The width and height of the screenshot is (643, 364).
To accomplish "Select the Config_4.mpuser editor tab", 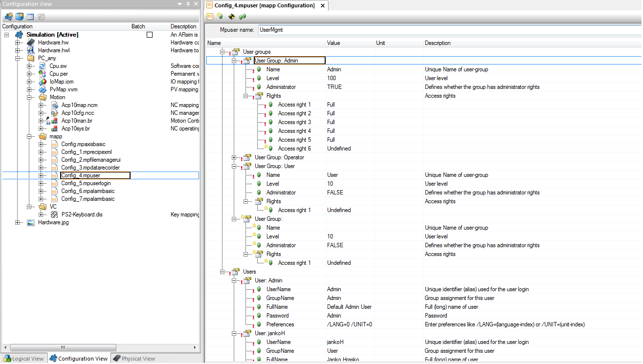I will (264, 5).
